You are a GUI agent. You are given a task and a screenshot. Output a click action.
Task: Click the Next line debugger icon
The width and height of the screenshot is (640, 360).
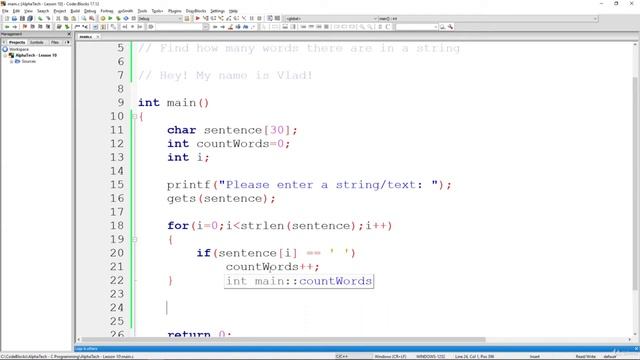click(213, 18)
